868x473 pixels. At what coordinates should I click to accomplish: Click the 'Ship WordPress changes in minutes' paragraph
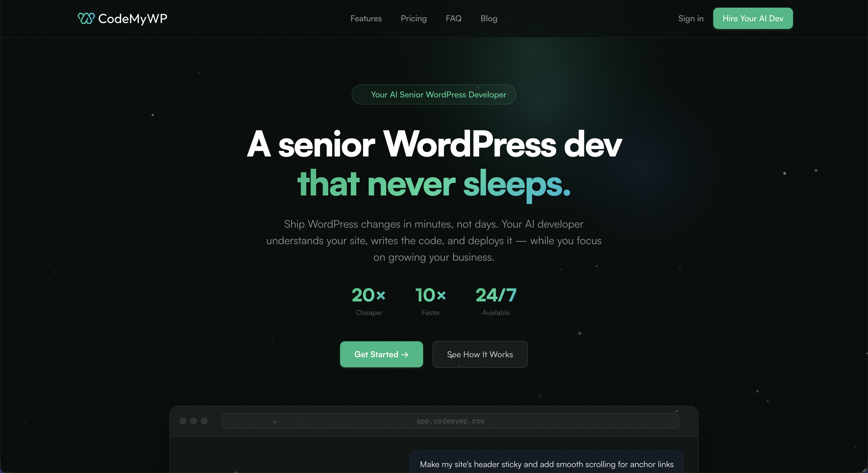tap(434, 241)
